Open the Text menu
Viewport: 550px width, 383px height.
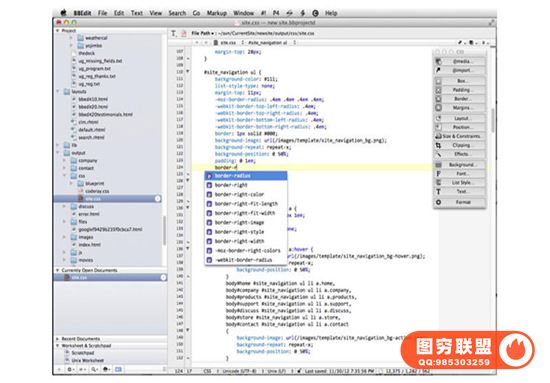click(x=137, y=13)
